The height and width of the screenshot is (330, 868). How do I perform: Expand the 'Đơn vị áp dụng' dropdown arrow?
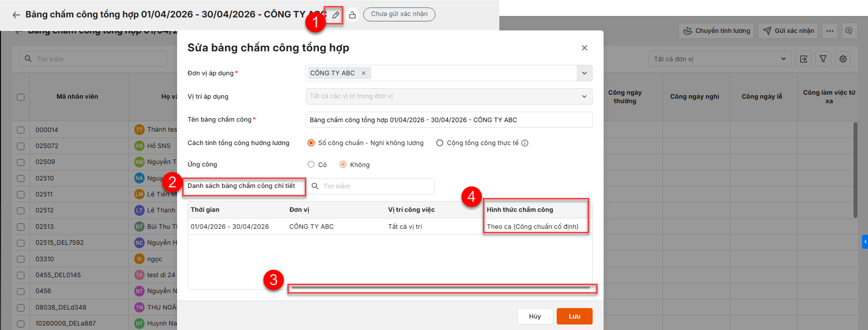pyautogui.click(x=584, y=73)
